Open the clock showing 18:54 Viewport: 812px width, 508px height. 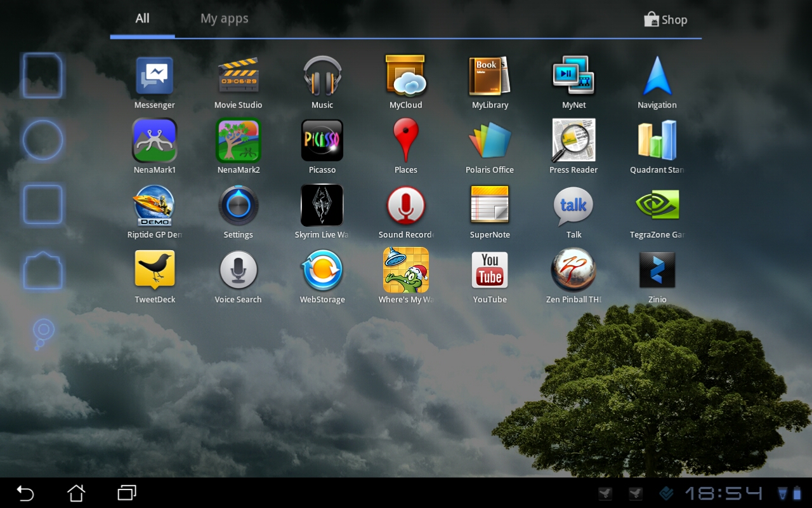click(x=723, y=493)
